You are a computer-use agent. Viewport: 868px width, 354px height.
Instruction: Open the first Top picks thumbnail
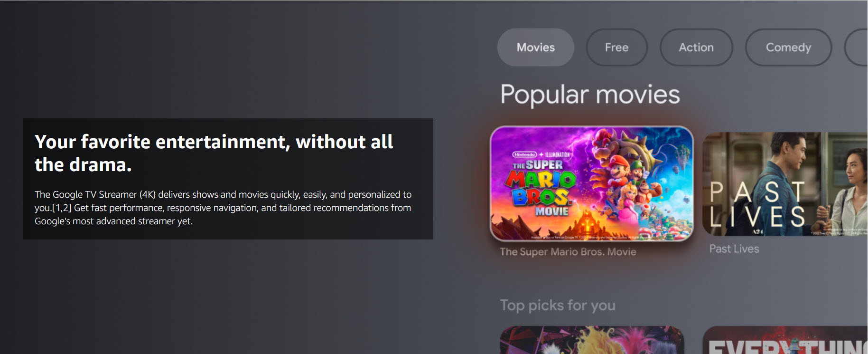[x=592, y=340]
